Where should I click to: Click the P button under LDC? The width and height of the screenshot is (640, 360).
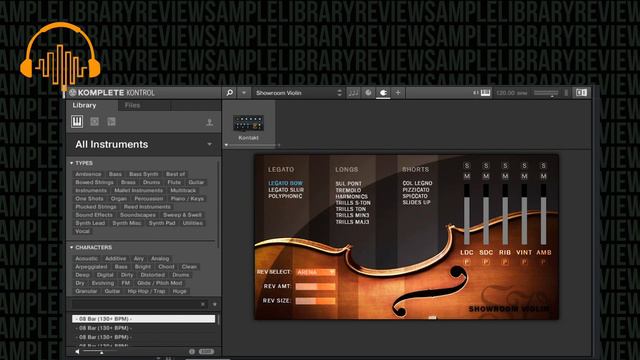coord(467,262)
